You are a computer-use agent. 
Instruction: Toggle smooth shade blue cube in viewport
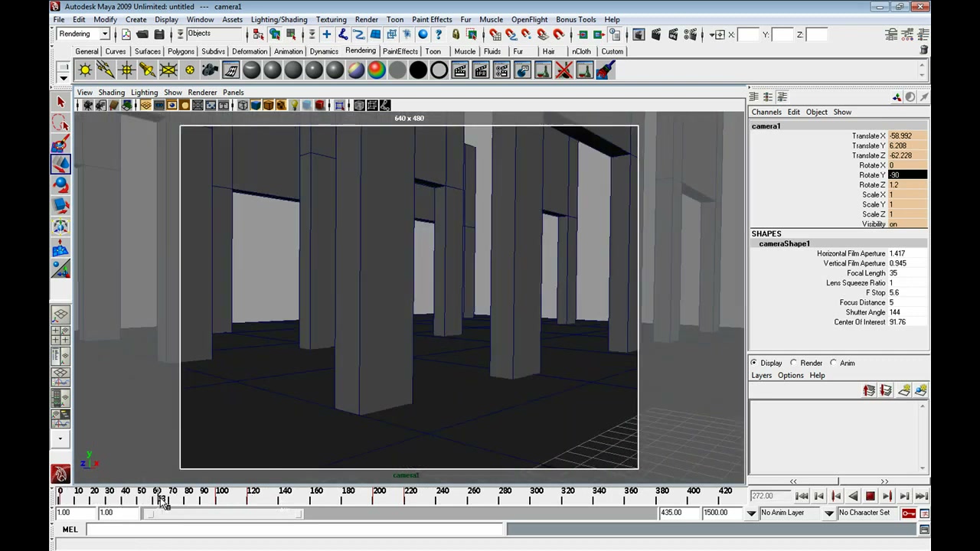pyautogui.click(x=256, y=106)
